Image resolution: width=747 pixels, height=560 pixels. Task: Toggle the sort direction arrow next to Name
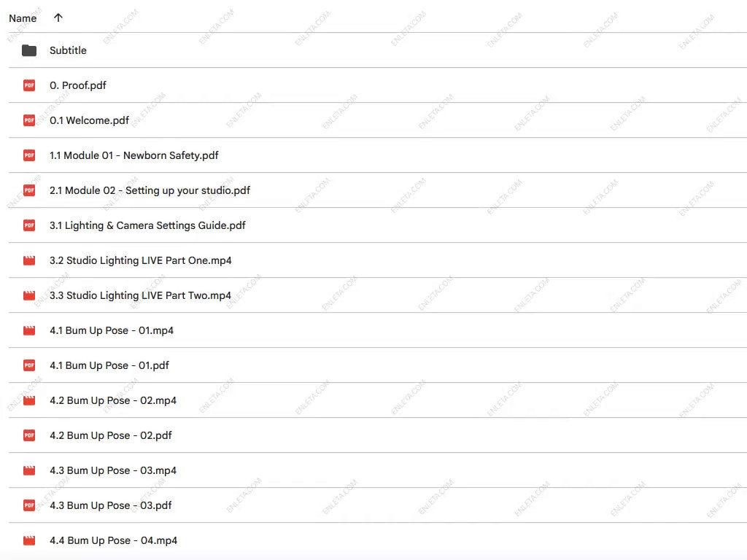coord(58,18)
